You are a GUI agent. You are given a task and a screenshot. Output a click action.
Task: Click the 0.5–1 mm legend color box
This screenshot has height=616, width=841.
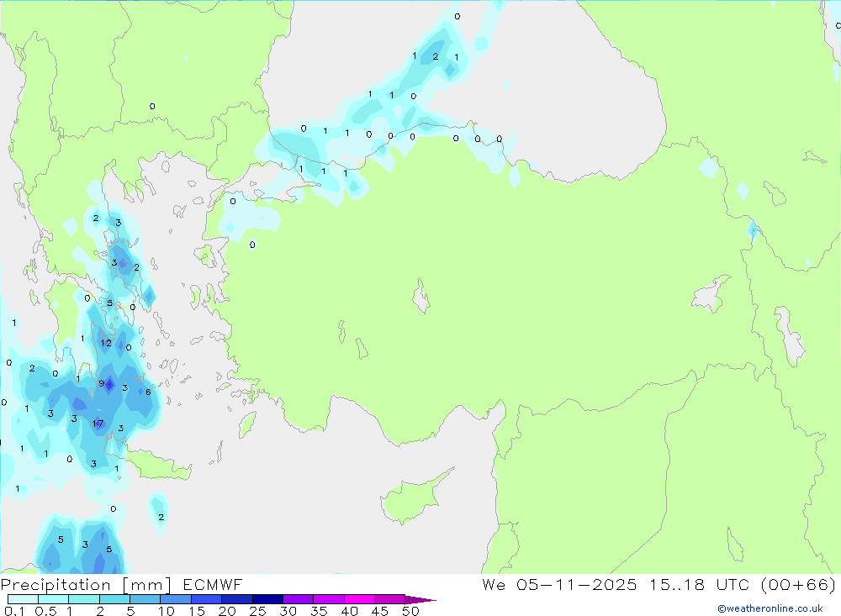pyautogui.click(x=54, y=599)
